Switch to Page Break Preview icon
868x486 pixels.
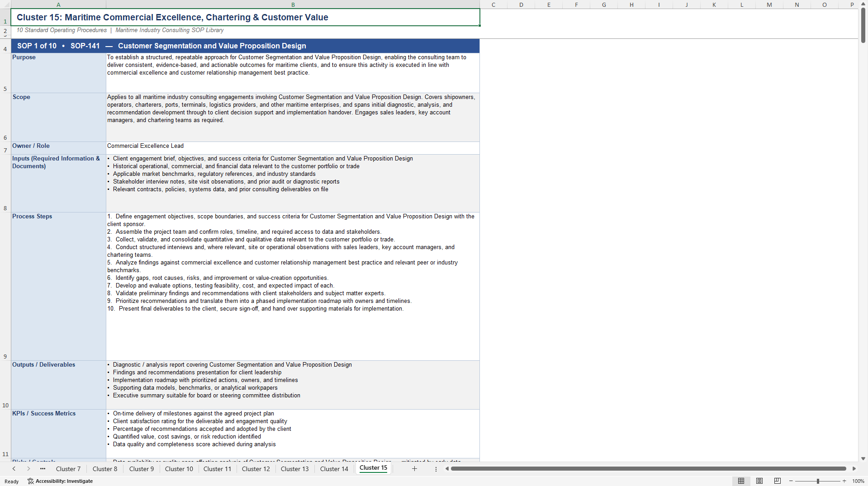(x=777, y=481)
